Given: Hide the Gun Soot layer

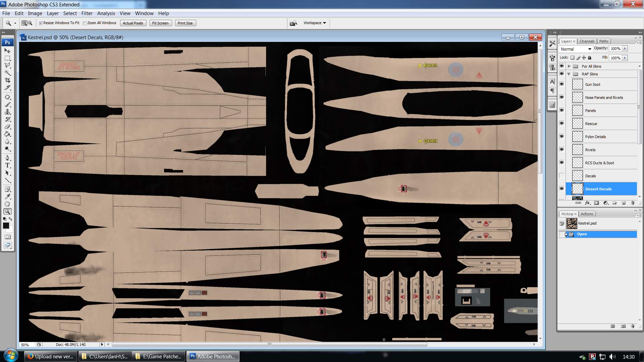Looking at the screenshot, I should click(x=561, y=84).
